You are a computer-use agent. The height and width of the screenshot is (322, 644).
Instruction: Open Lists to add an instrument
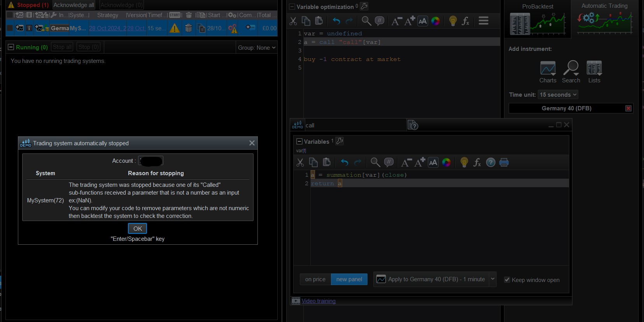coord(594,72)
